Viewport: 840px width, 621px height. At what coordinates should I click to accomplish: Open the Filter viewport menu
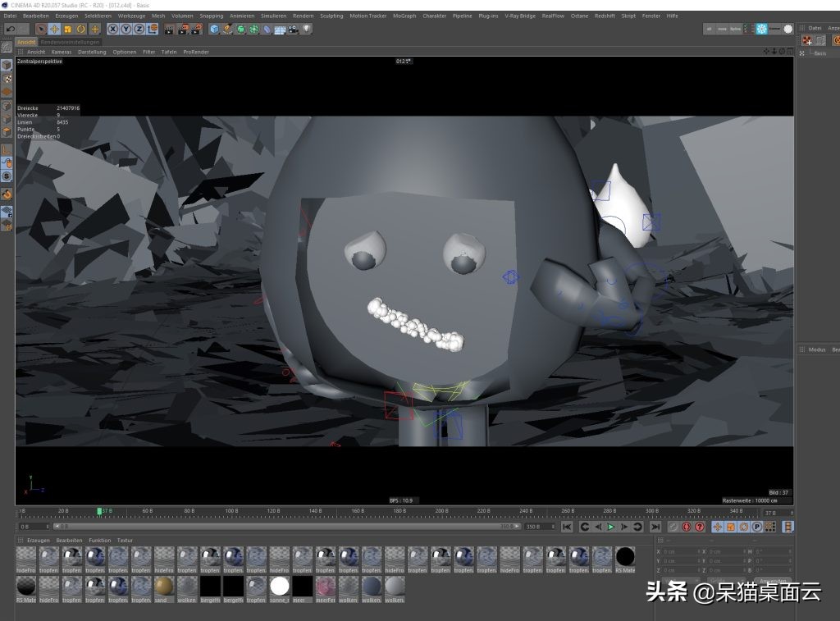148,52
